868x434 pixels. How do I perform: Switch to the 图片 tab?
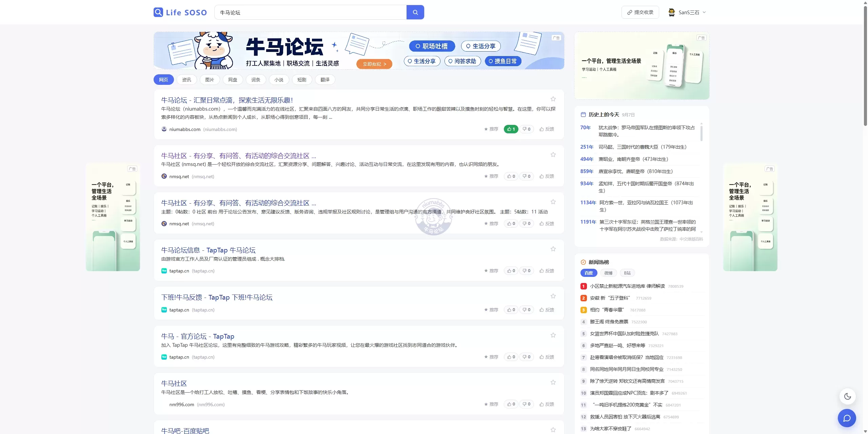(x=210, y=80)
